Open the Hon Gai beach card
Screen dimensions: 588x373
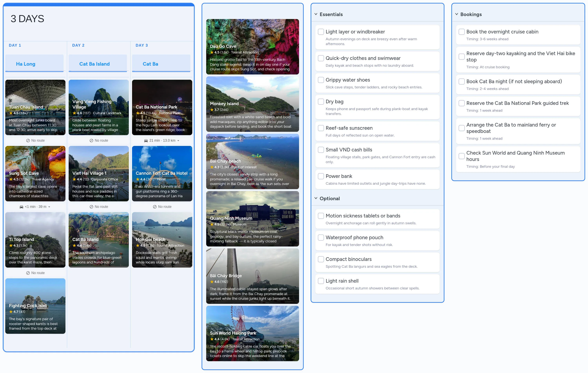coord(162,240)
